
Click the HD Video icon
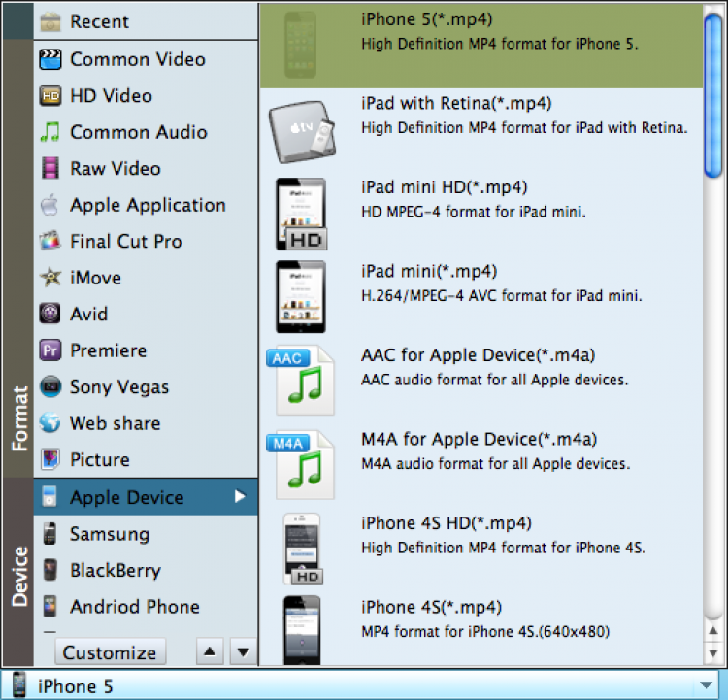[x=50, y=96]
